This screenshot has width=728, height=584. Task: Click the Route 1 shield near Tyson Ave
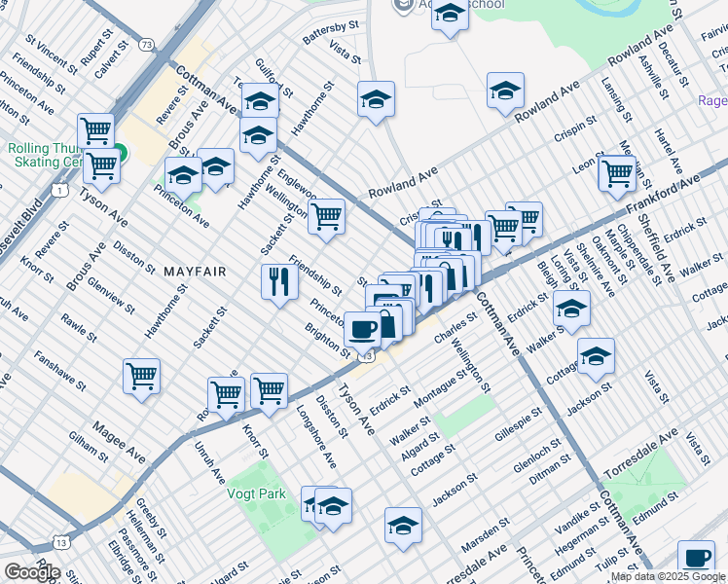pos(60,190)
